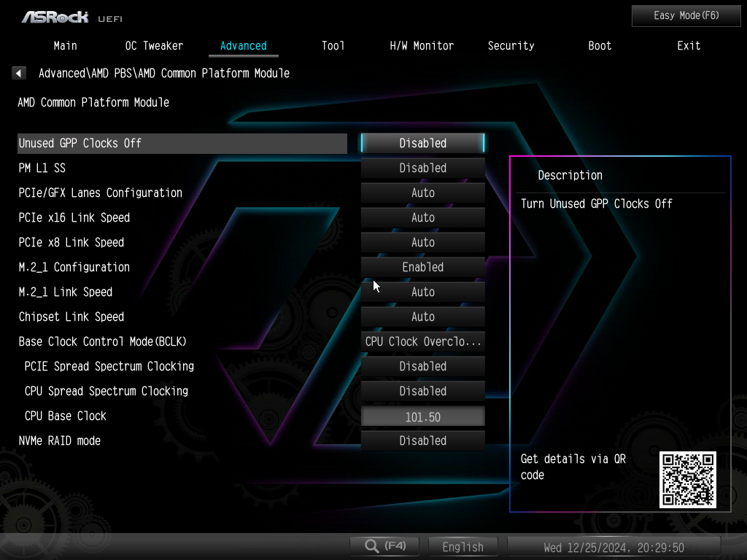Select Chipset Link Speed label

point(71,316)
